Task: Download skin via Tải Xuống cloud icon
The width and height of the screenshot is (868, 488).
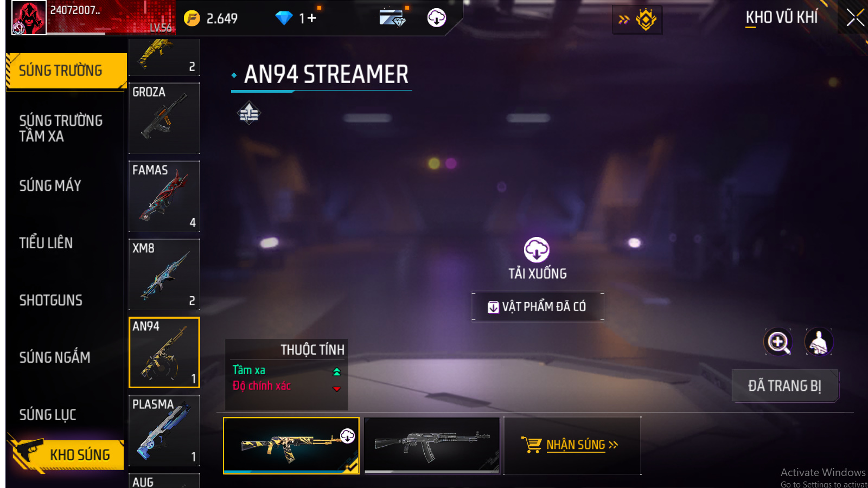Action: pyautogui.click(x=537, y=249)
